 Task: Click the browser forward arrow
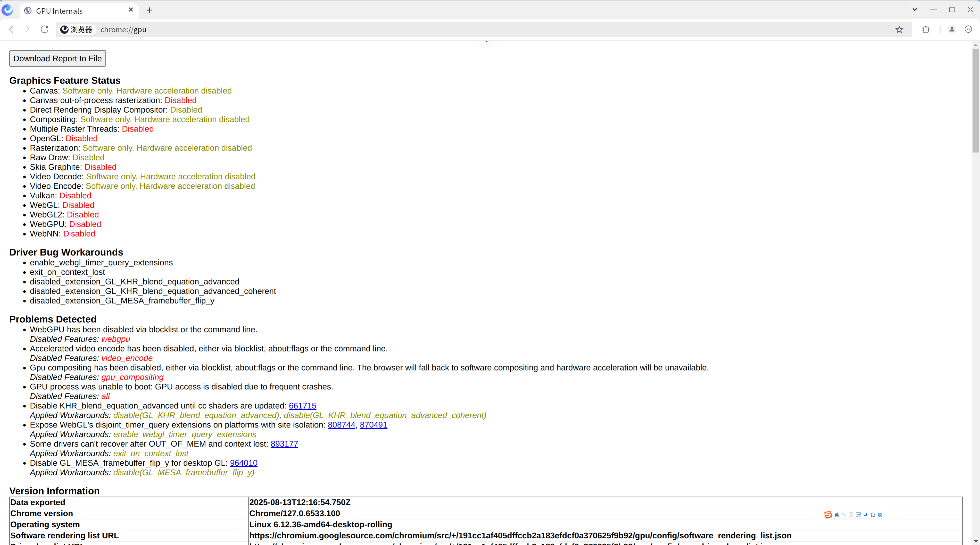(x=27, y=29)
